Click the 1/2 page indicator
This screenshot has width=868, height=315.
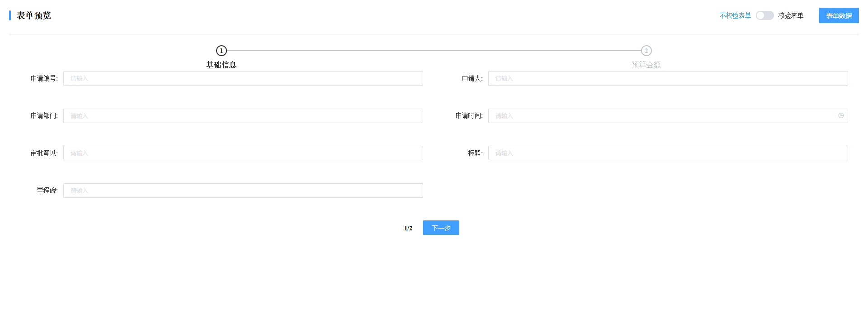[408, 228]
